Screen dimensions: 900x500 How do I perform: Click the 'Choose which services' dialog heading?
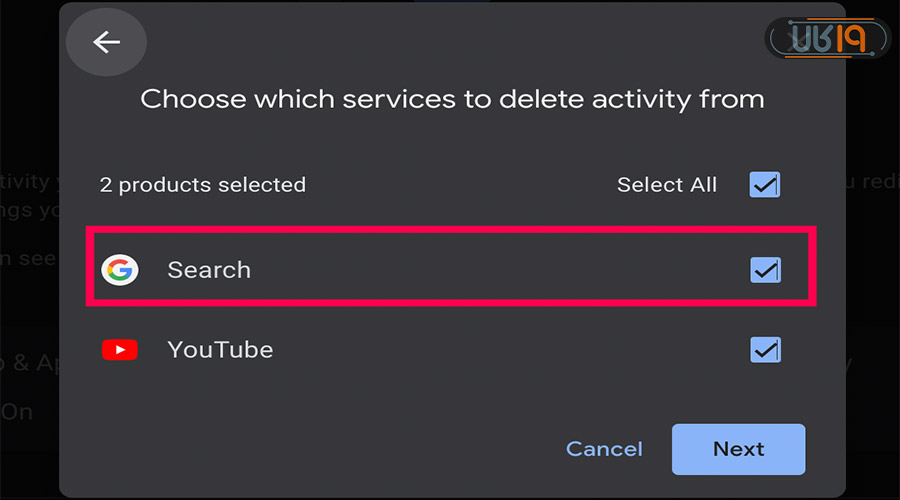452,99
